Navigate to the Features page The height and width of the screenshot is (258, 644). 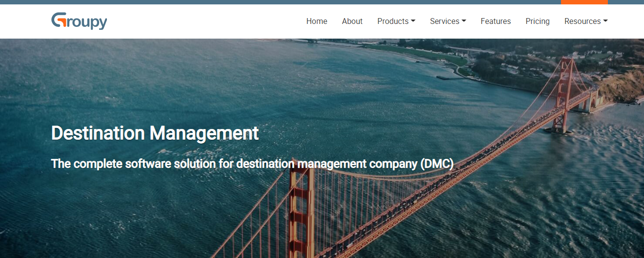click(x=496, y=21)
